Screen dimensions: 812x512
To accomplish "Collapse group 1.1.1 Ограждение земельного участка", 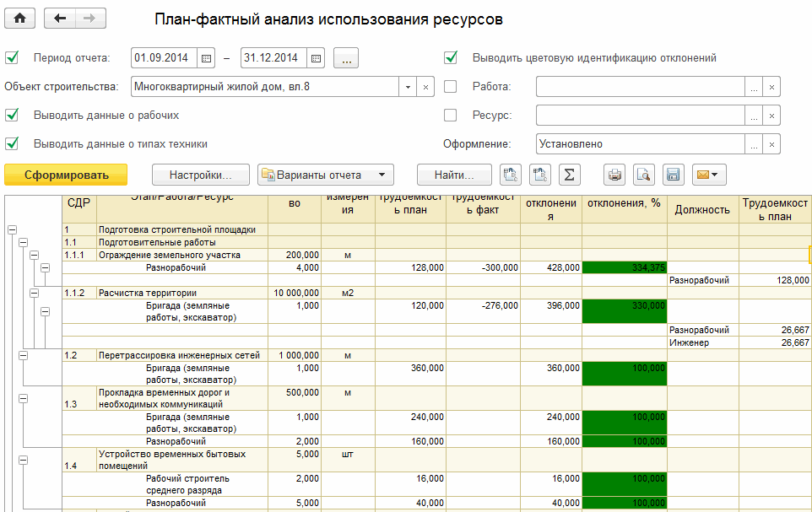I will point(34,255).
